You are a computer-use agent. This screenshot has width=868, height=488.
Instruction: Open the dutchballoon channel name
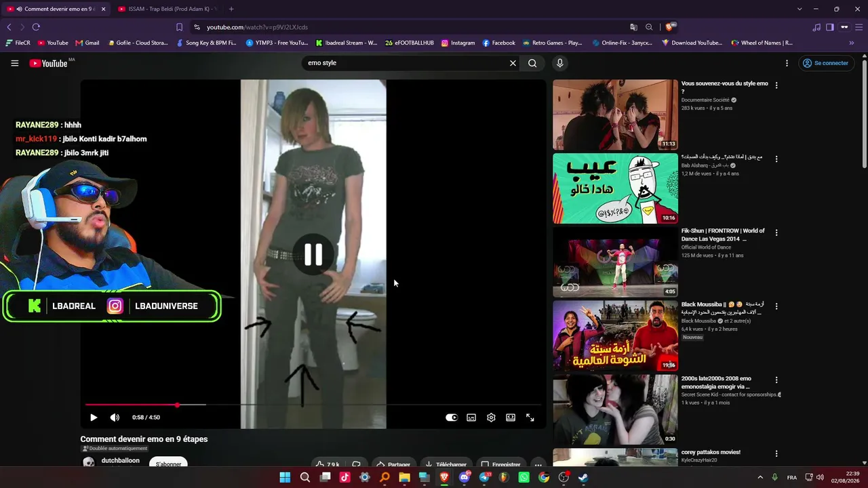point(120,460)
